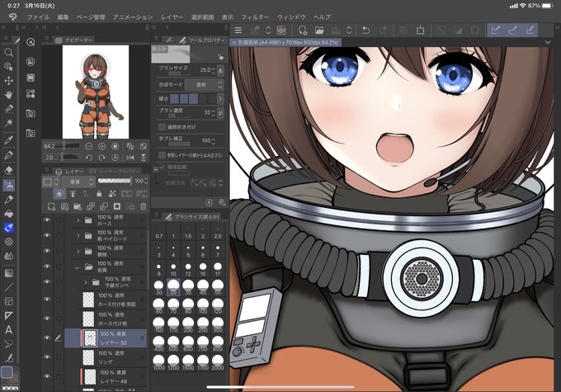561x392 pixels.
Task: Open the レイヤー menu
Action: click(172, 17)
